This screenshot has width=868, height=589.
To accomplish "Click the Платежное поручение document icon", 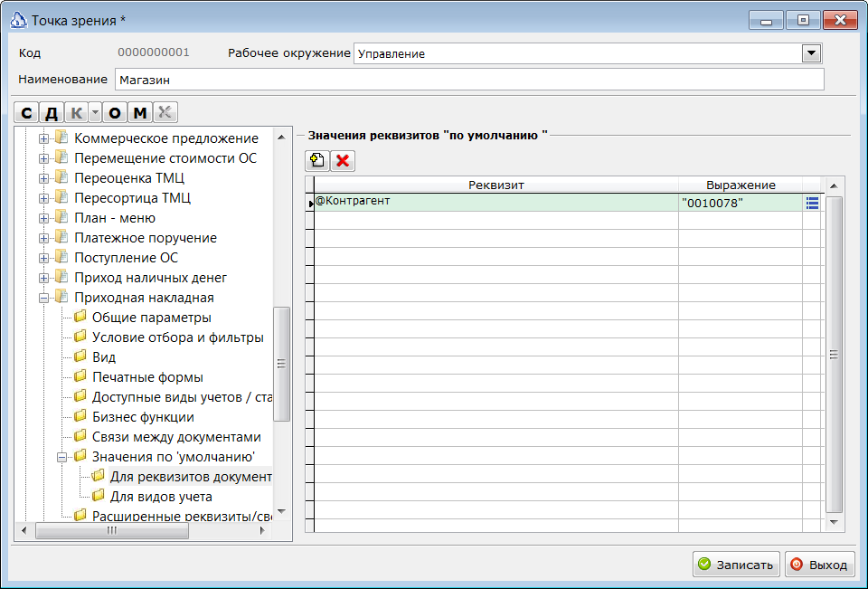I will (x=61, y=237).
